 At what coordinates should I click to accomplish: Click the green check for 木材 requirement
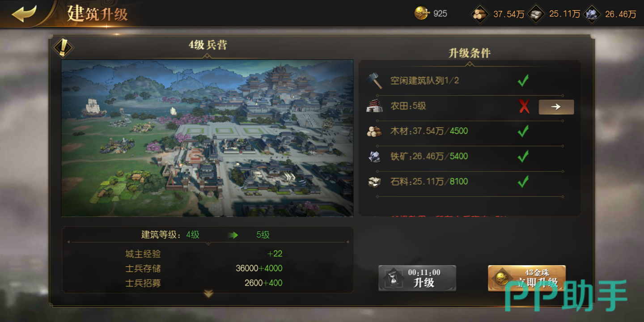[523, 131]
